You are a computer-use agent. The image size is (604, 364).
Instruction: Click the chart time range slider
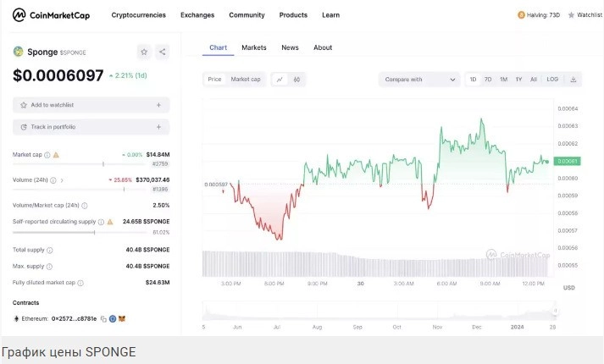(377, 312)
